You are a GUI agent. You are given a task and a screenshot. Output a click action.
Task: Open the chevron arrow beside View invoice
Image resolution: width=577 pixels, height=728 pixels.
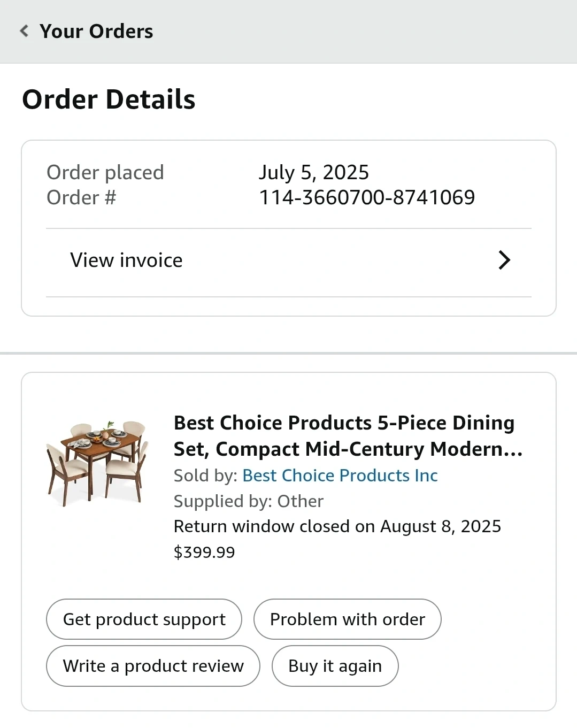coord(504,260)
